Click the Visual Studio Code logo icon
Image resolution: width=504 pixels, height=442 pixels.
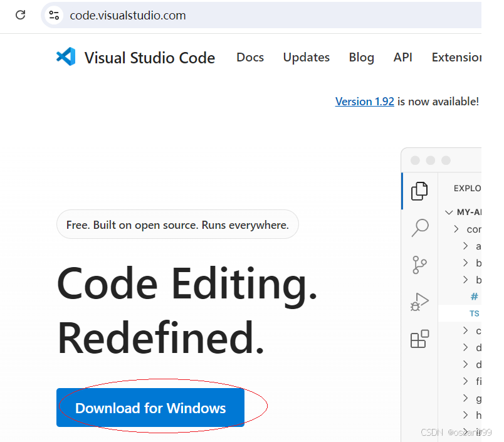click(x=66, y=56)
